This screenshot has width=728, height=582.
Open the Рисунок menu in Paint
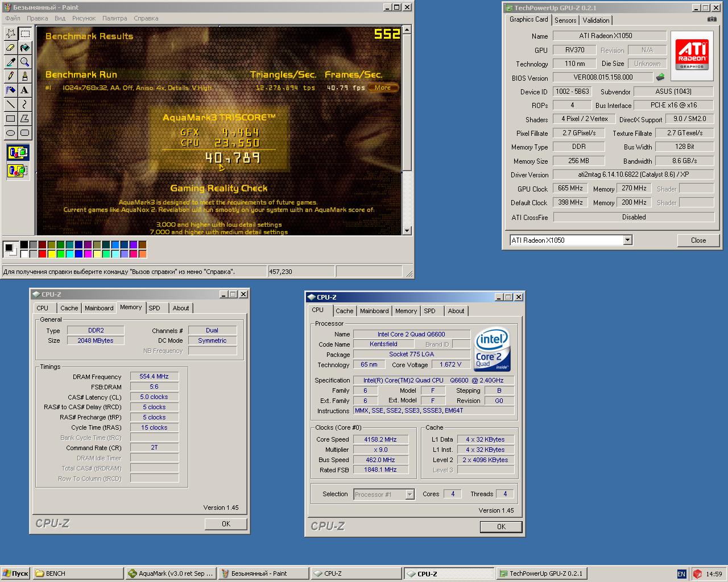point(84,18)
